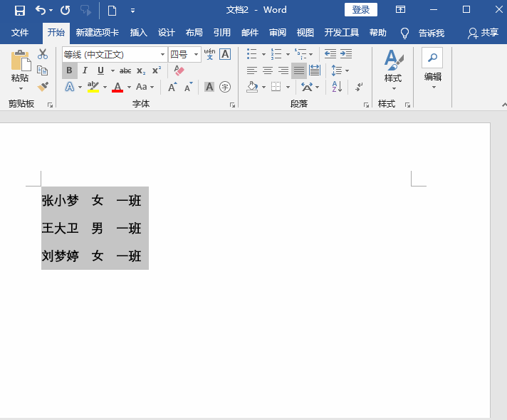
Task: Open the 视图 tab
Action: coord(305,32)
